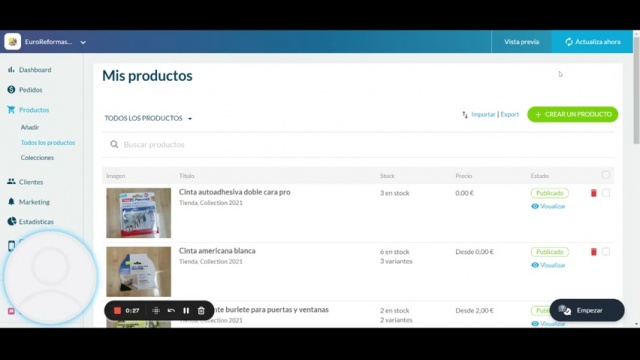Viewport: 640px width, 360px height.
Task: Click the Estado column header
Action: (x=540, y=176)
